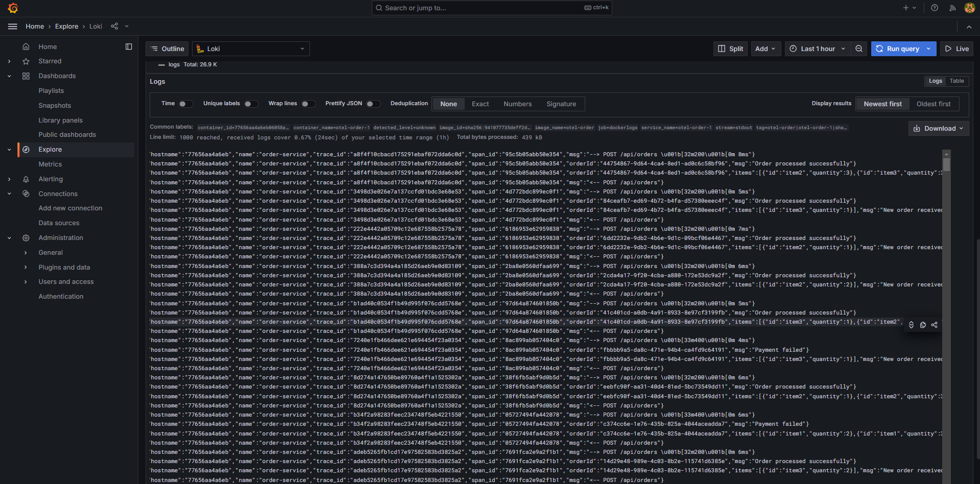Open Data sources in sidebar
This screenshot has height=484, width=980.
click(59, 223)
